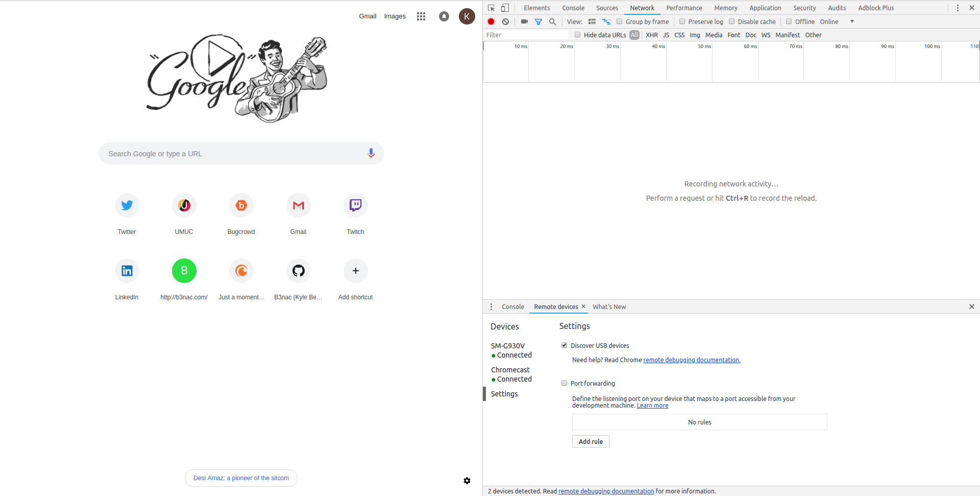Open the K account avatar

tap(467, 16)
